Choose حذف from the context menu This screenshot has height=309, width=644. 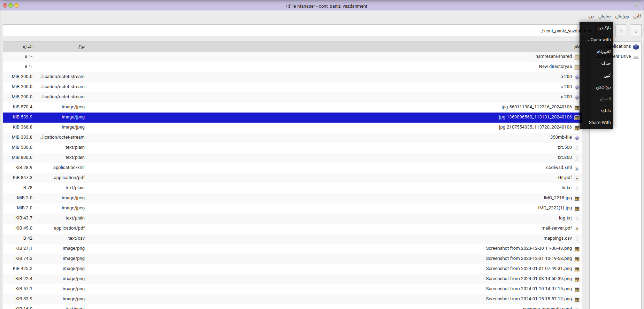[596, 63]
